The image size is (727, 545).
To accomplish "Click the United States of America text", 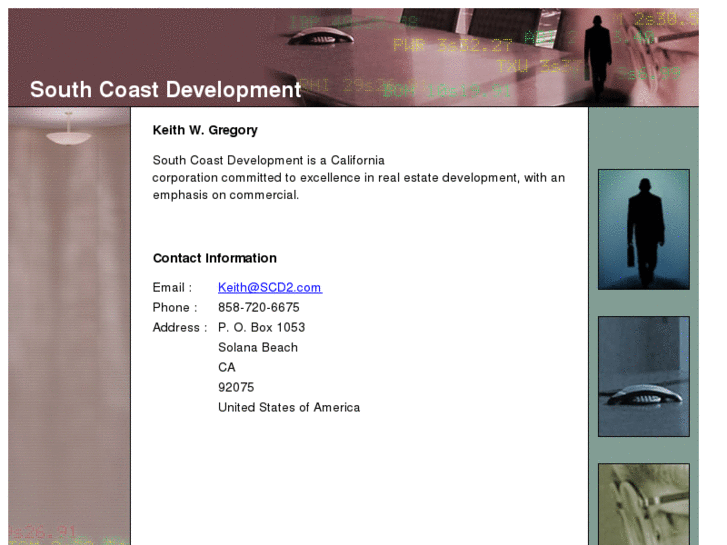I will coord(289,407).
